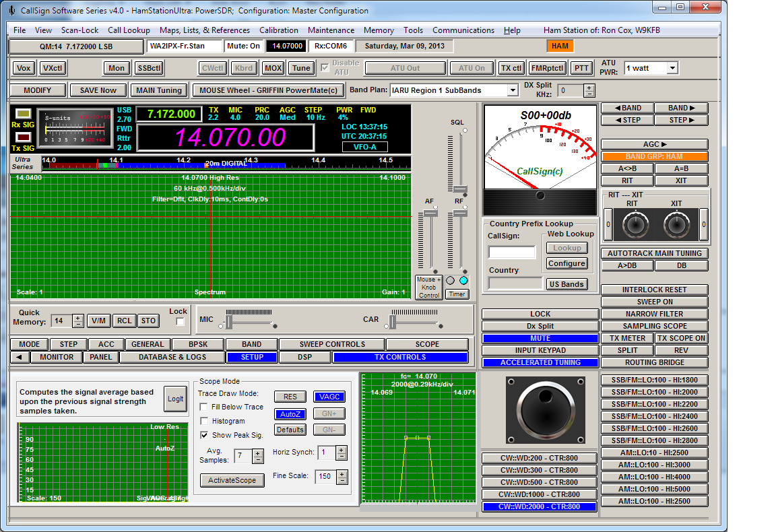The height and width of the screenshot is (532, 776).
Task: Click the ActivateScope button
Action: pos(232,480)
